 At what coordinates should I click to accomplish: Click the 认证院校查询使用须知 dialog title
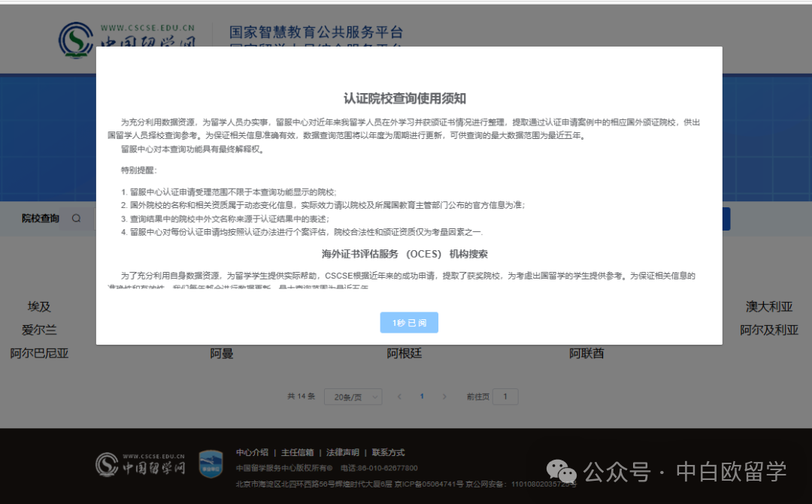click(x=405, y=98)
